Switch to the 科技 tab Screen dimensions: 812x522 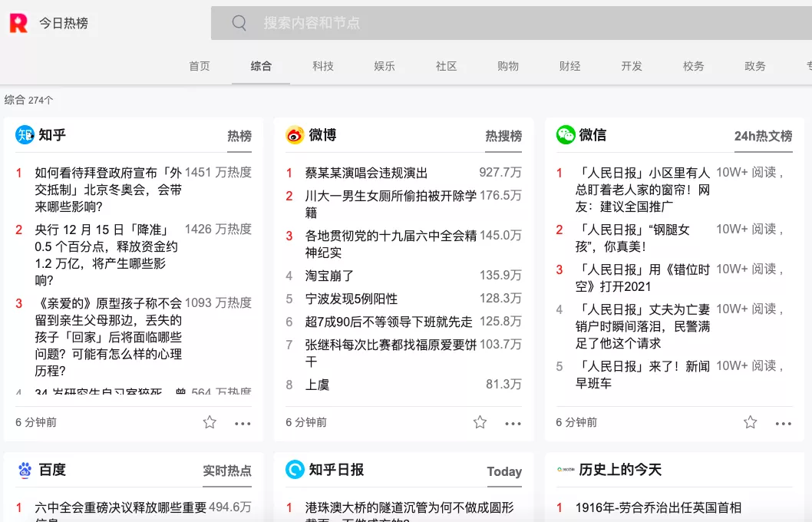(323, 66)
